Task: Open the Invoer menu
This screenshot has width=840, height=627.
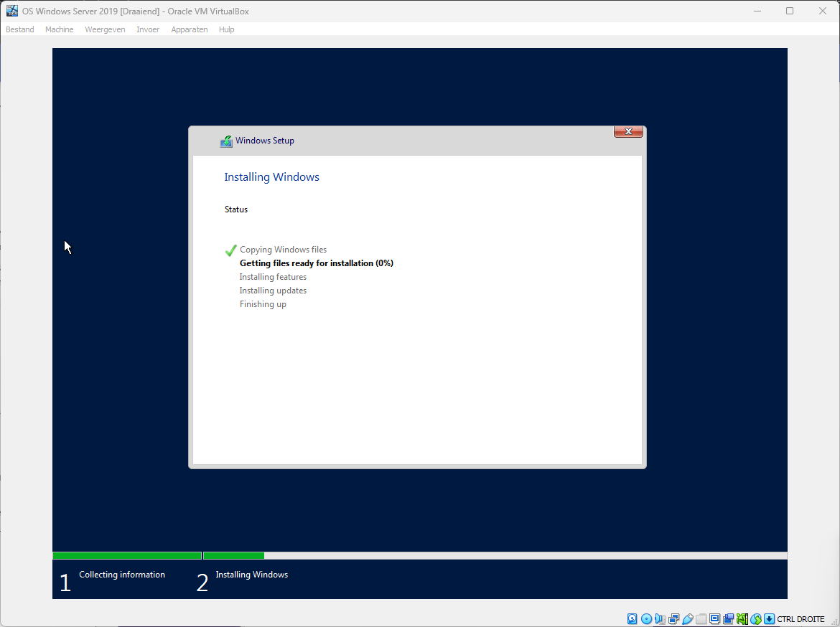Action: pyautogui.click(x=148, y=29)
